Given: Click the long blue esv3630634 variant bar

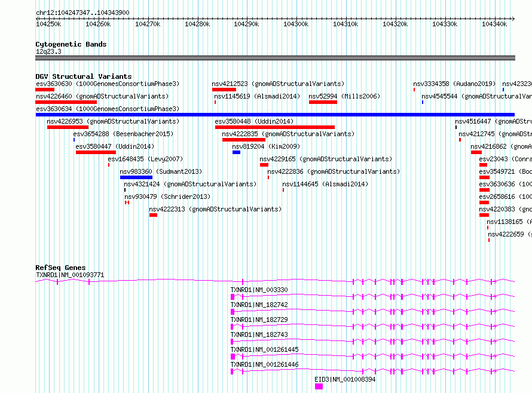Looking at the screenshot, I should (x=275, y=115).
